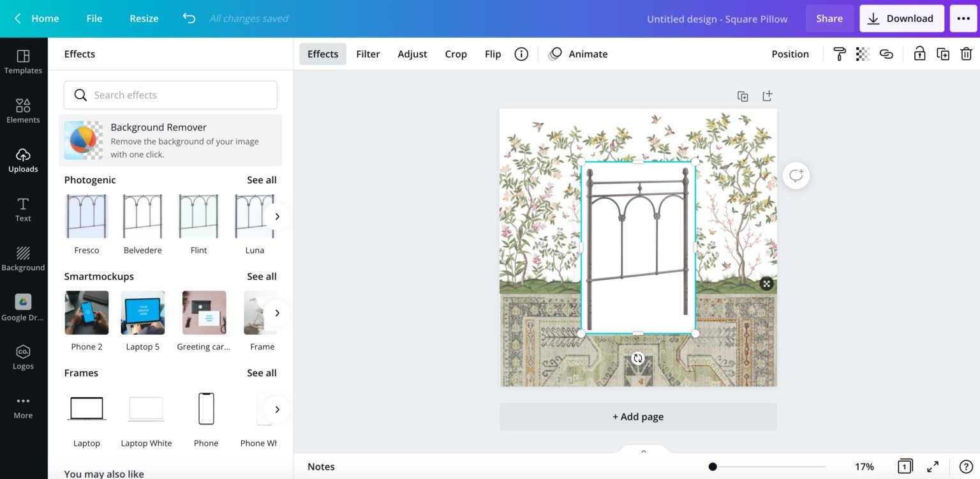Click the Link chain icon

[886, 54]
